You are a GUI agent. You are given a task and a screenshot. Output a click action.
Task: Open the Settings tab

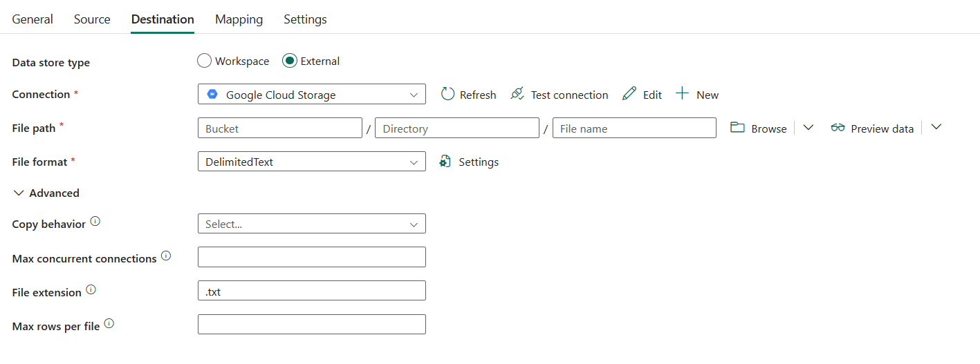point(305,19)
